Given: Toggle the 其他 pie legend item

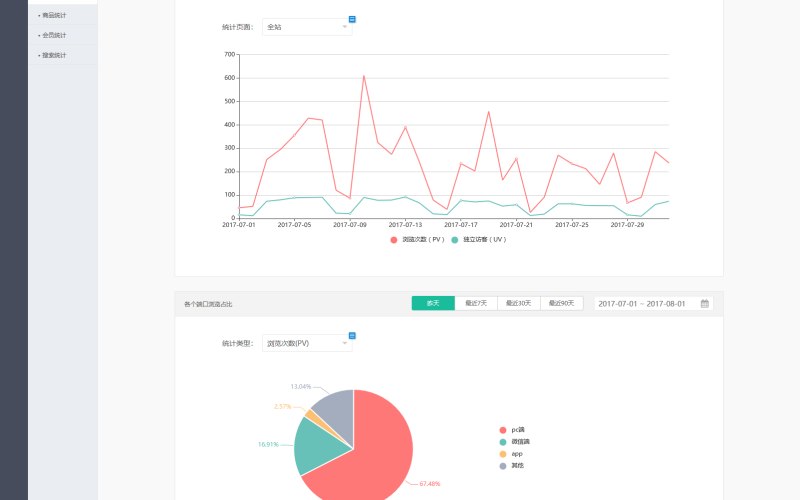Looking at the screenshot, I should pos(512,465).
